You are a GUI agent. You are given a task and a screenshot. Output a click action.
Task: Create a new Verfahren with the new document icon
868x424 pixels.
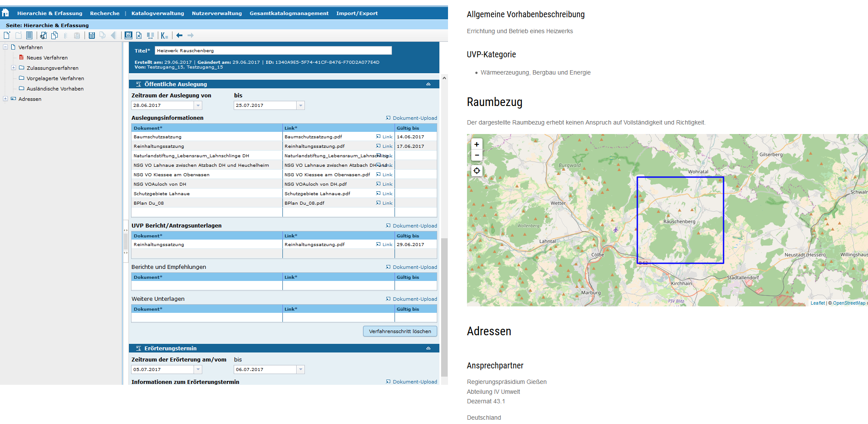pyautogui.click(x=7, y=35)
